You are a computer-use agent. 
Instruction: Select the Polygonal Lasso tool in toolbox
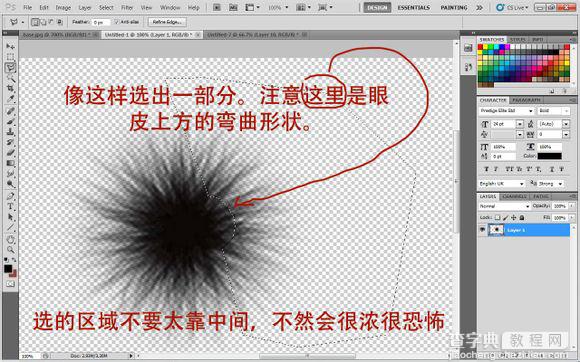coord(10,67)
